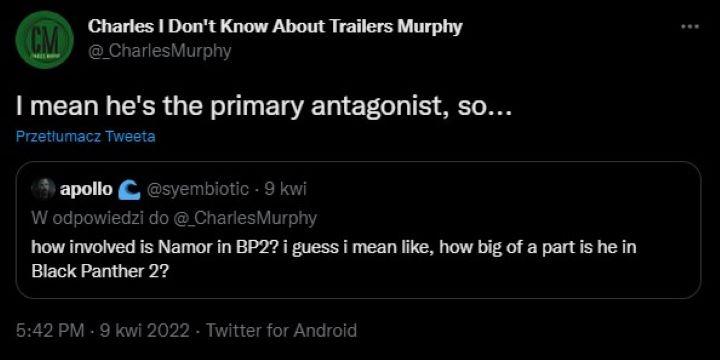Click display name 'Charles I Don't Know About Trailers Murphy'

tap(275, 27)
